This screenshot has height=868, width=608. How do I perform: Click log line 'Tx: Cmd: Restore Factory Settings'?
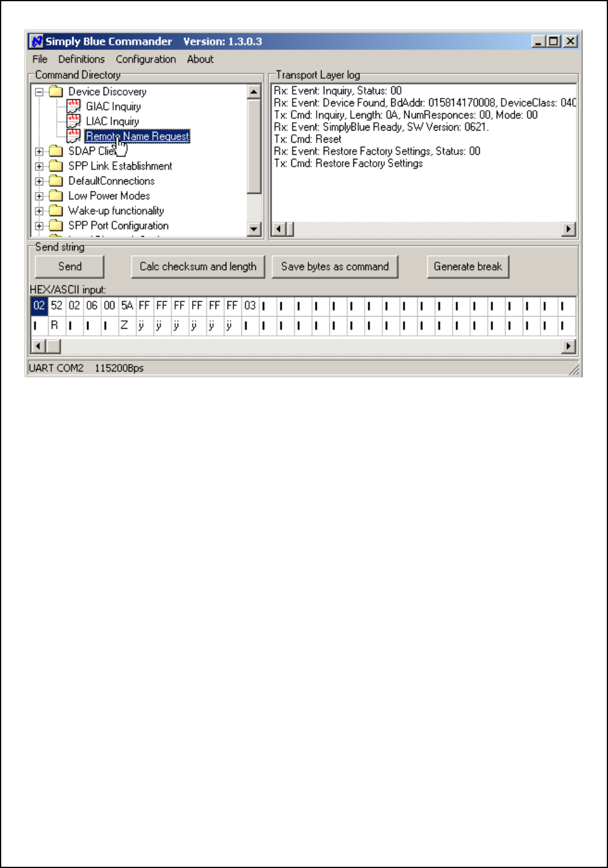pyautogui.click(x=348, y=163)
